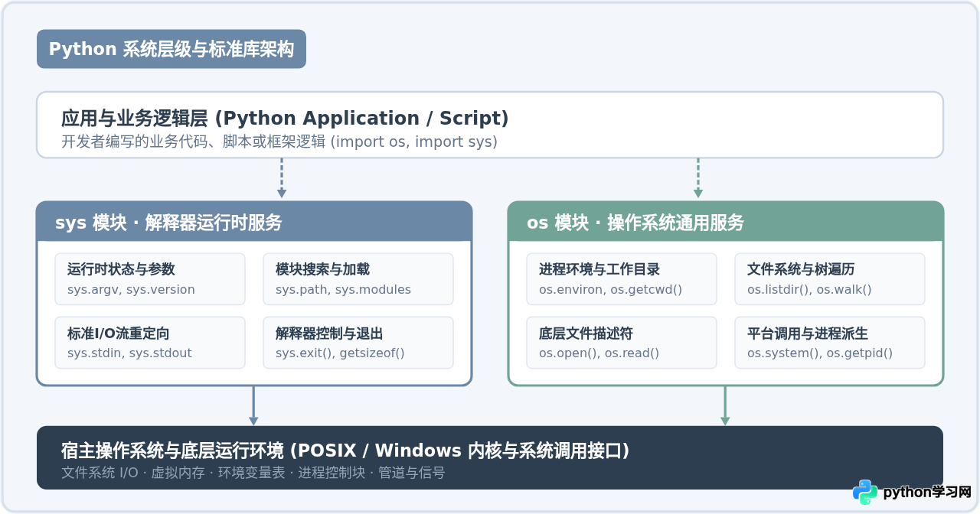
Task: Click the line '文件系统 I/O · 虚拟内存 · 环境变量表'
Action: (175, 473)
